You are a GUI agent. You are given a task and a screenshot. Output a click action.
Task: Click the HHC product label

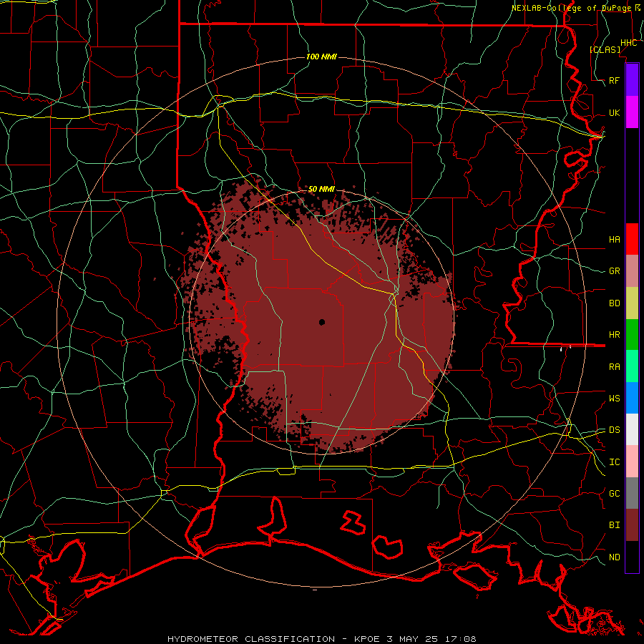[x=628, y=43]
